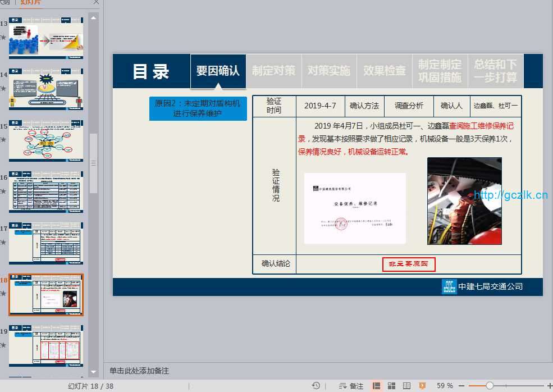553x392 pixels.
Task: Click the notes field 单击此处添加备注
Action: point(139,371)
